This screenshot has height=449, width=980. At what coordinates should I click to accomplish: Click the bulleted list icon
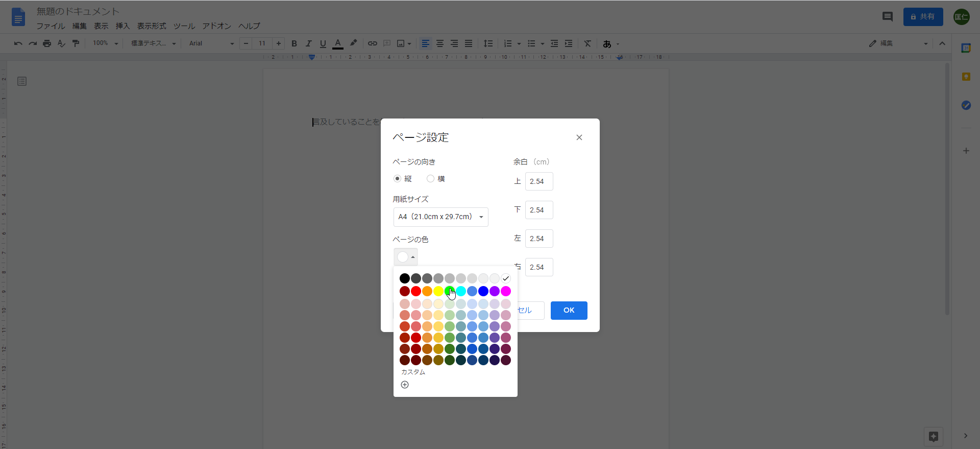[531, 43]
